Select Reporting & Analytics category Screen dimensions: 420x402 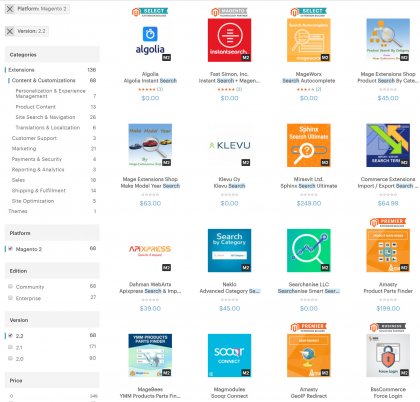pos(38,170)
